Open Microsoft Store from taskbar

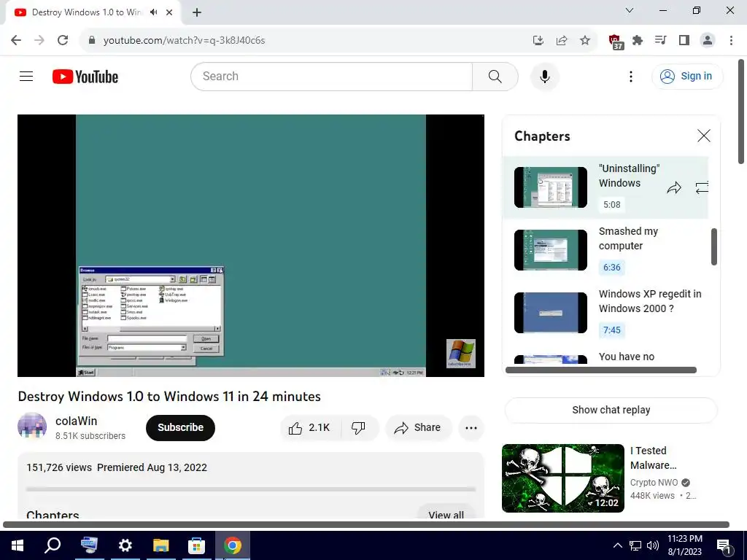tap(196, 545)
